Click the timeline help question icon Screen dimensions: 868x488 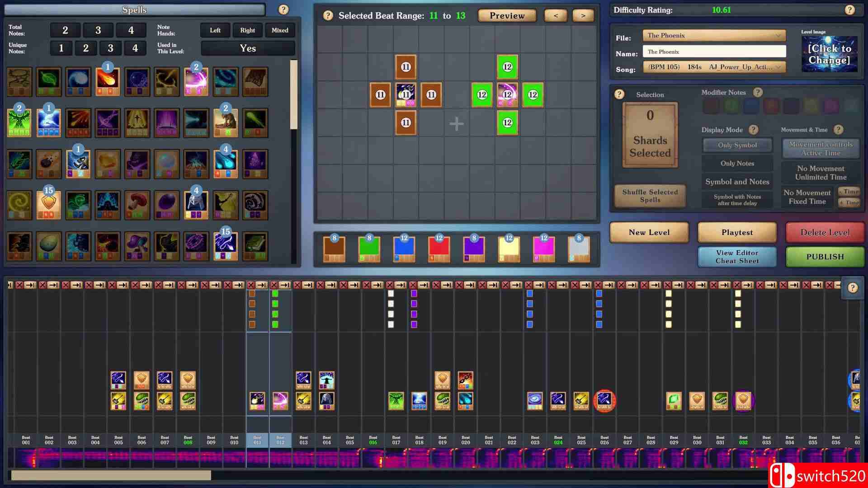[x=853, y=288]
